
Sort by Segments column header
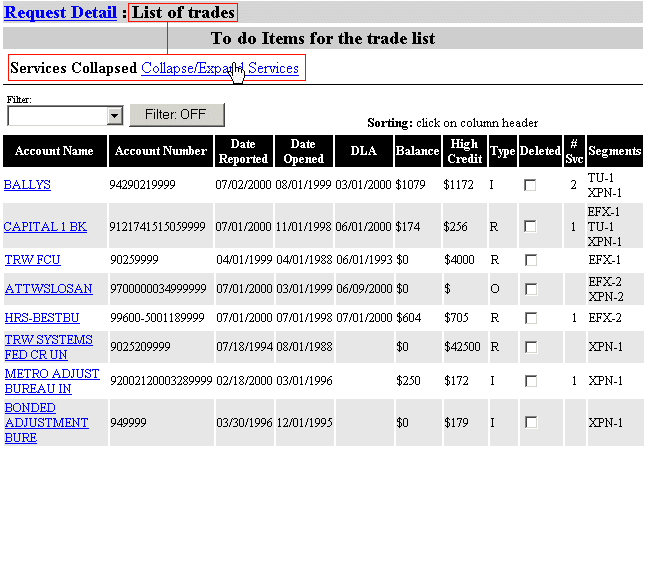click(x=615, y=151)
